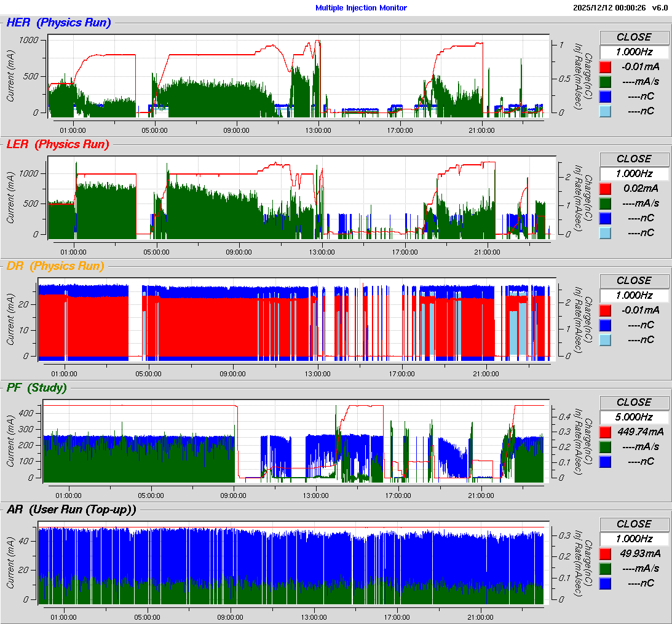The height and width of the screenshot is (624, 672).
Task: Pick the dark blue nC swatch in LER legend
Action: tap(606, 218)
